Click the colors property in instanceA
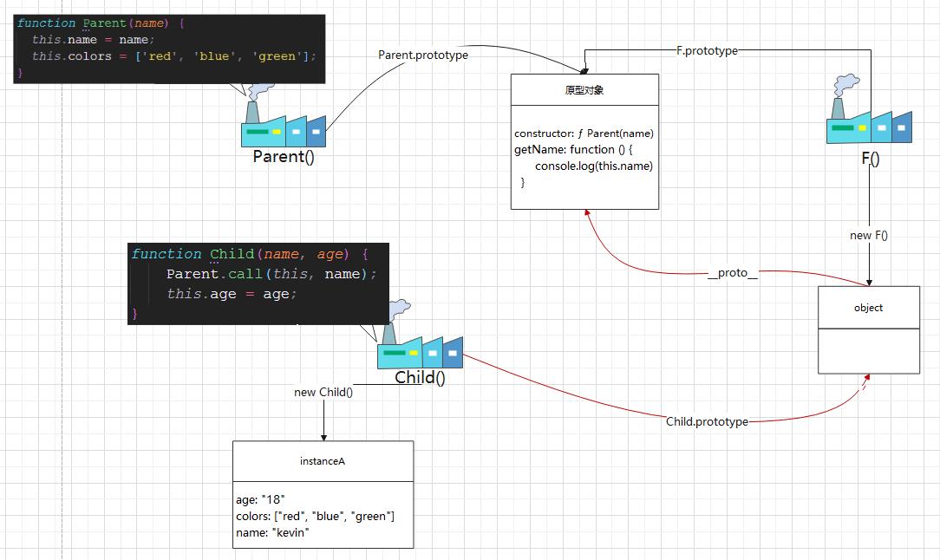The width and height of the screenshot is (940, 560). 315,516
